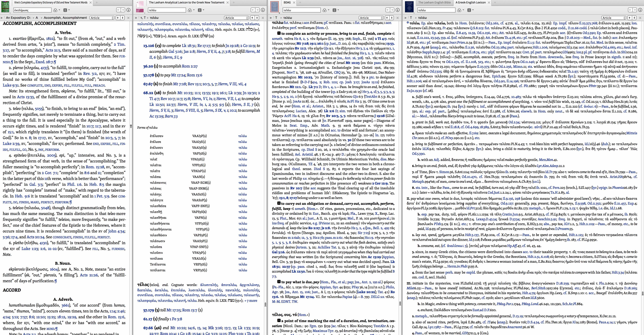Viewport: 644px width, 335px height.
Task: Show resource information for Vine's Dictionary
Action: pyautogui.click(x=128, y=10)
